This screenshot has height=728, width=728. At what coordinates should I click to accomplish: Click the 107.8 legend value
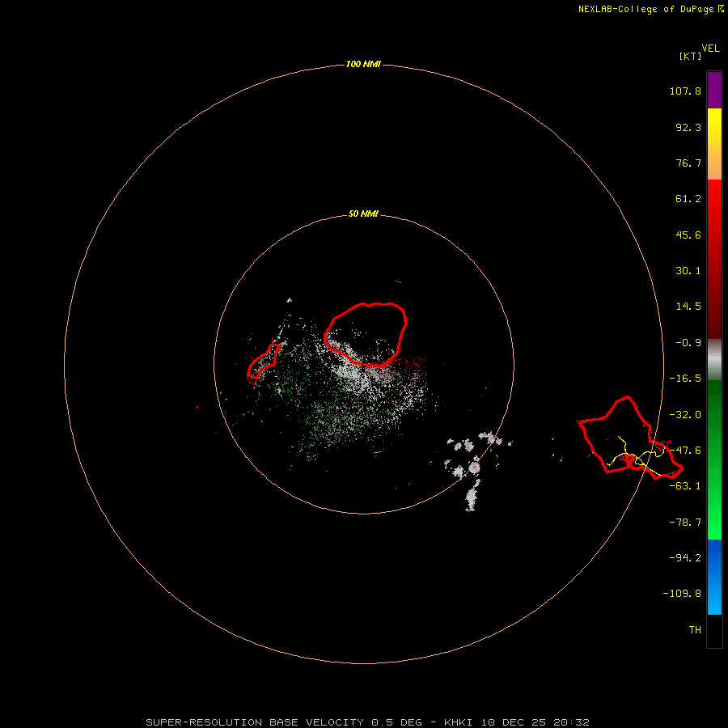point(685,91)
